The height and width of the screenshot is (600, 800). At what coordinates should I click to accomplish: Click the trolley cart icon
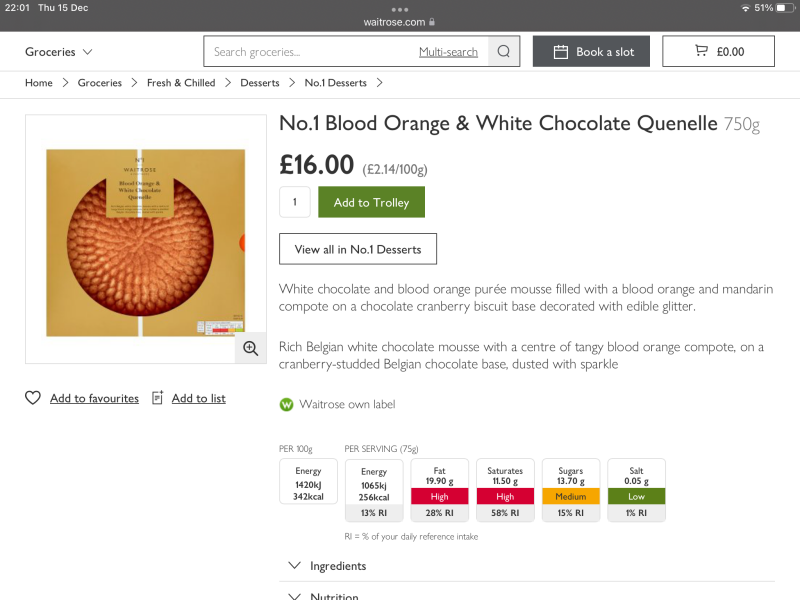[702, 51]
